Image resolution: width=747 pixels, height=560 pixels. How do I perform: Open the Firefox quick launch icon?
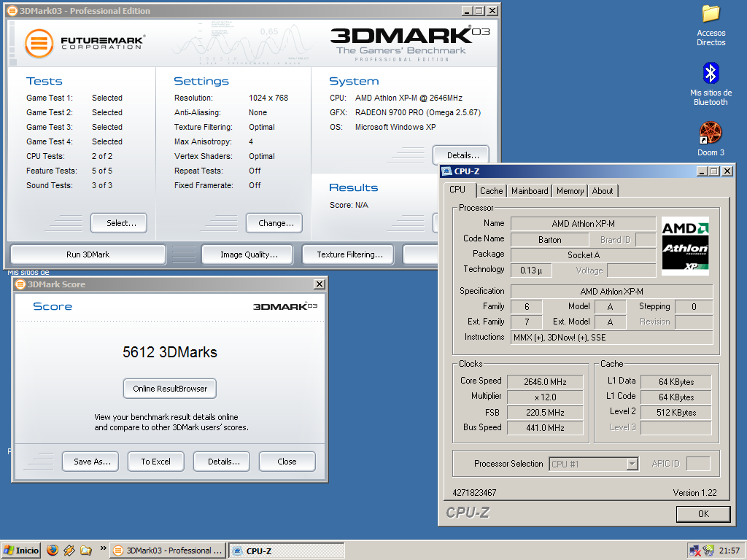tap(52, 551)
